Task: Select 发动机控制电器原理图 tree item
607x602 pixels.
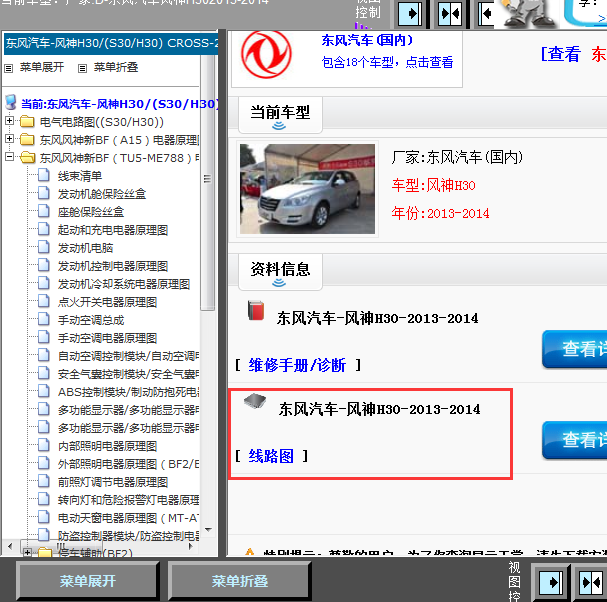Action: click(x=113, y=266)
